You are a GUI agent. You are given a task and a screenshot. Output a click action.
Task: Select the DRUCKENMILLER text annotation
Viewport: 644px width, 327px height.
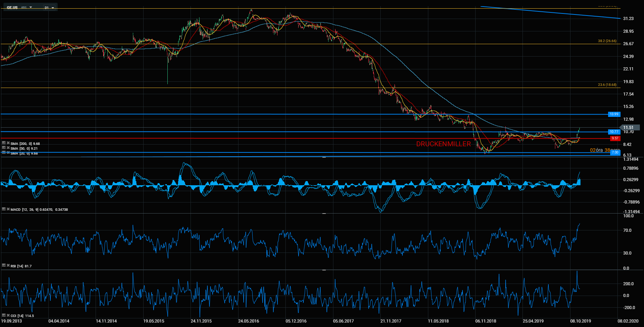[443, 144]
